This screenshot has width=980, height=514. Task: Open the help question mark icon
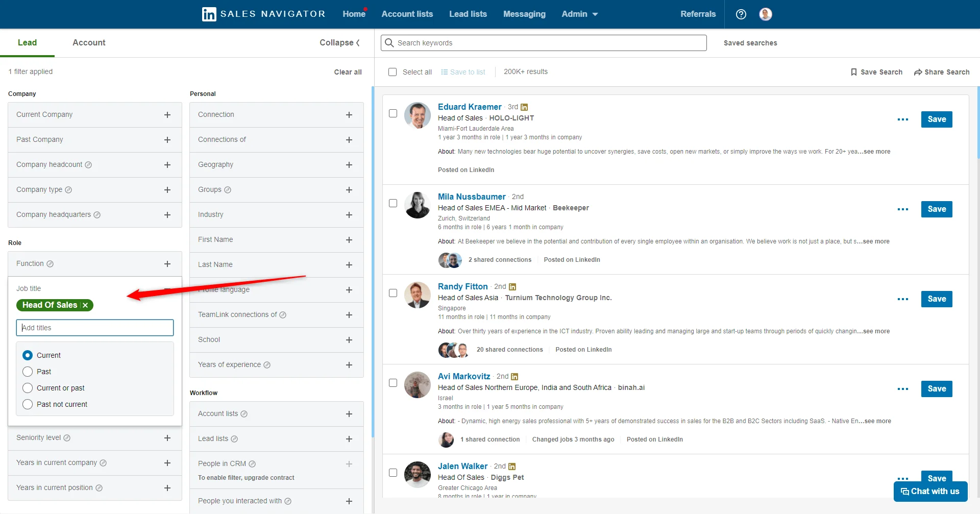click(x=741, y=14)
